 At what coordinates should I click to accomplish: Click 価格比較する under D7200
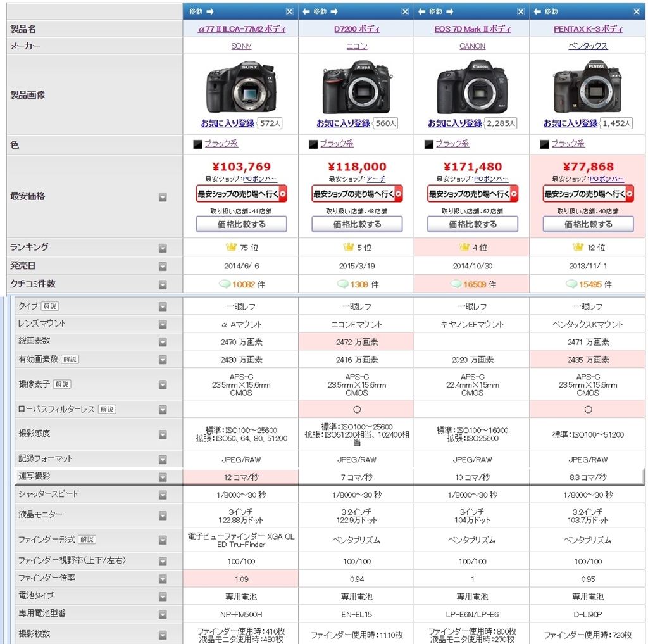tap(357, 224)
